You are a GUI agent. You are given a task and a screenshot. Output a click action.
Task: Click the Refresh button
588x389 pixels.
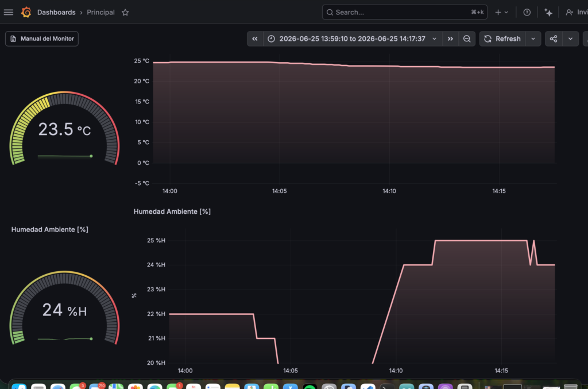click(x=502, y=38)
